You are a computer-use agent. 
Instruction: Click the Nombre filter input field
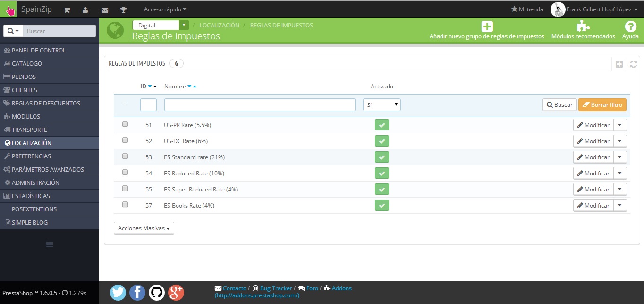[x=260, y=105]
